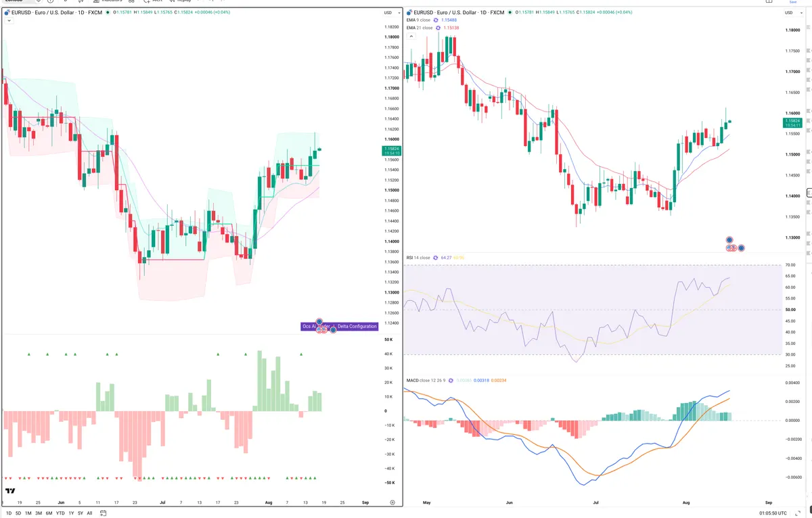Click the EURUSD flag icon in left chart
This screenshot has height=518, width=812.
tap(7, 12)
